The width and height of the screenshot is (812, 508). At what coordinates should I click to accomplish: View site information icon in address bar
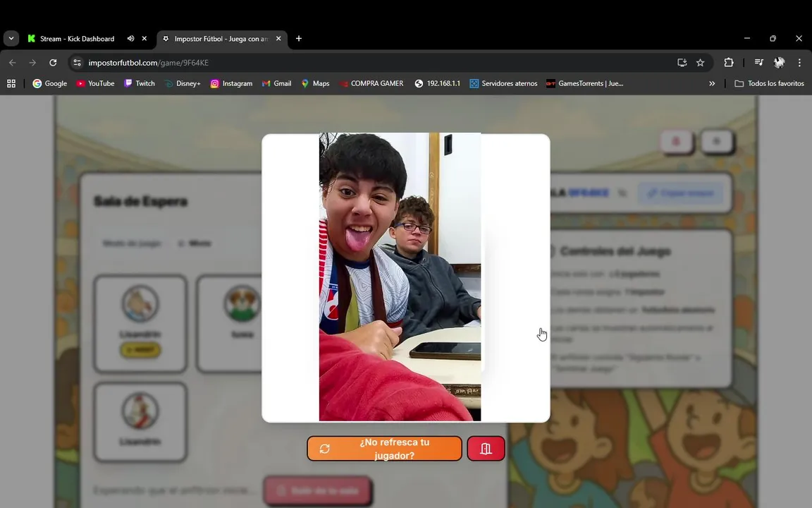pos(77,63)
